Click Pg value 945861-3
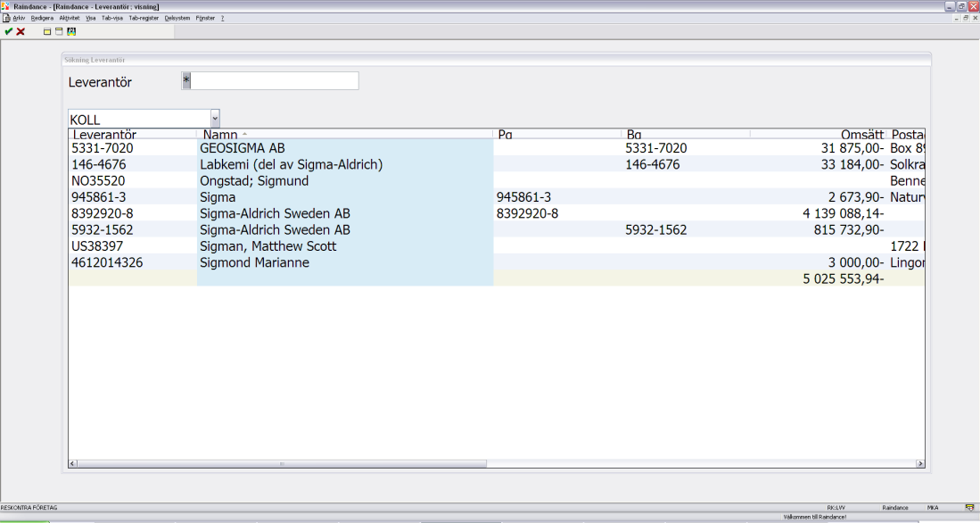The height and width of the screenshot is (523, 980). click(523, 197)
